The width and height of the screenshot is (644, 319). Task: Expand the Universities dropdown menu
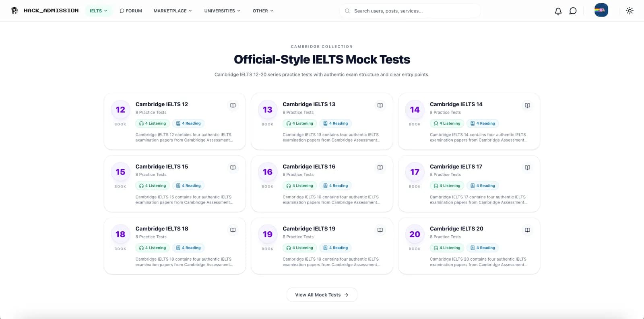tap(222, 11)
